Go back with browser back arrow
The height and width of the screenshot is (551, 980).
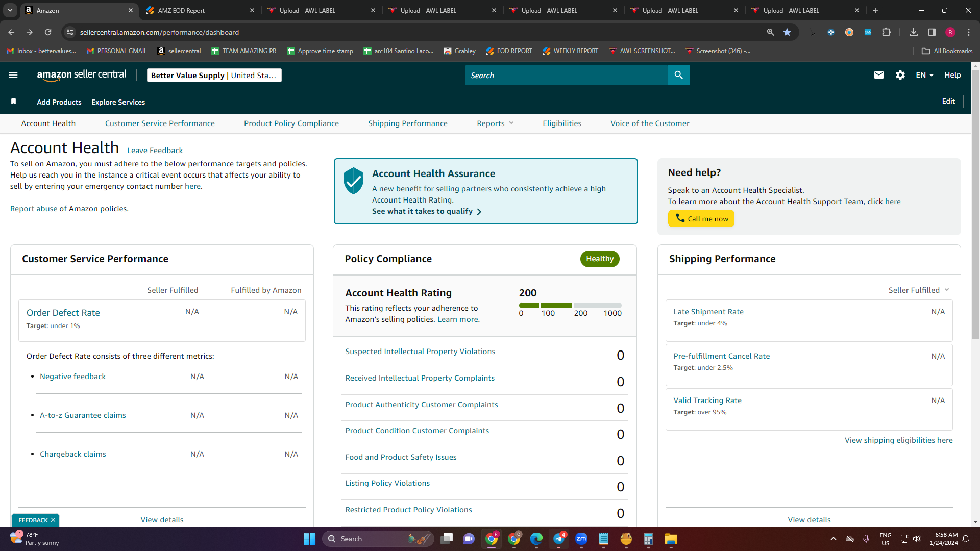11,32
